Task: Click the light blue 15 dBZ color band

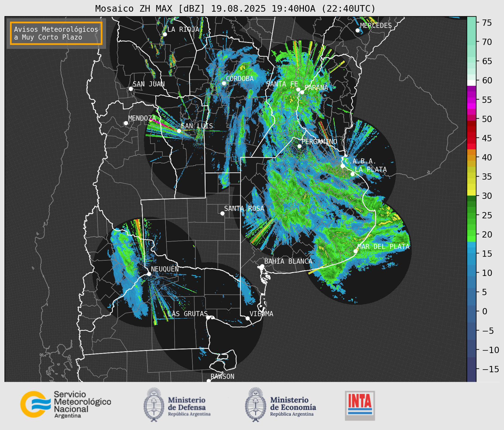Action: click(x=471, y=254)
